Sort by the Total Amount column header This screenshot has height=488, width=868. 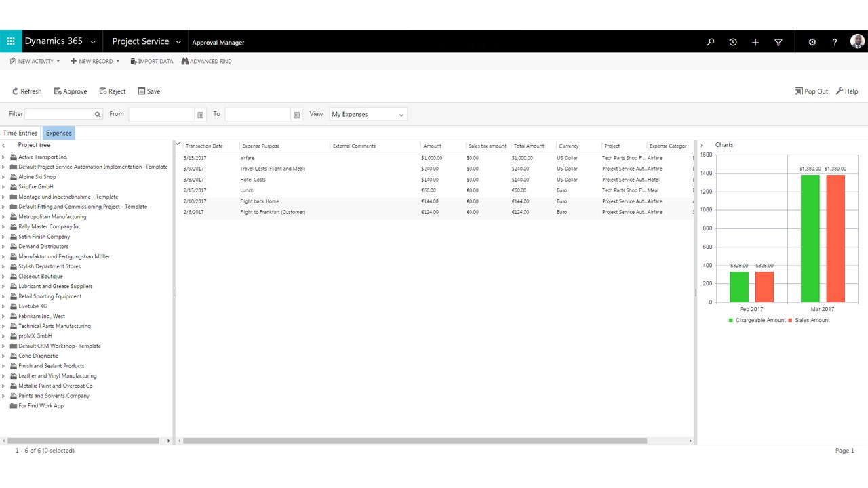(529, 146)
